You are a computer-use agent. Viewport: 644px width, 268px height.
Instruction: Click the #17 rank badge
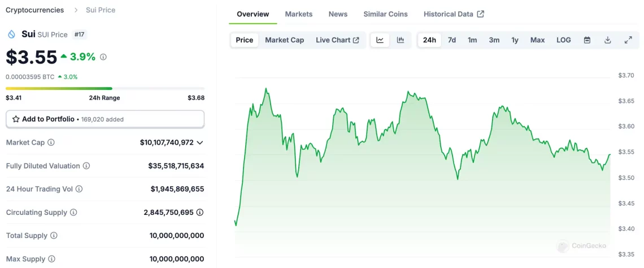[x=79, y=34]
